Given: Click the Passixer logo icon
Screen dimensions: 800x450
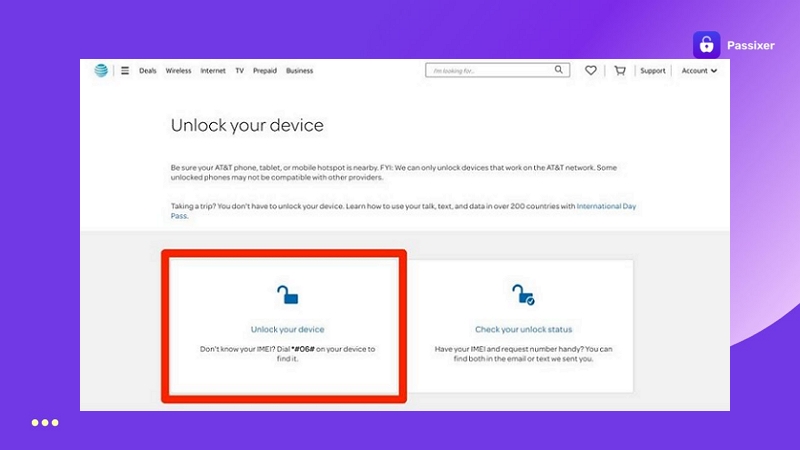Looking at the screenshot, I should tap(706, 45).
